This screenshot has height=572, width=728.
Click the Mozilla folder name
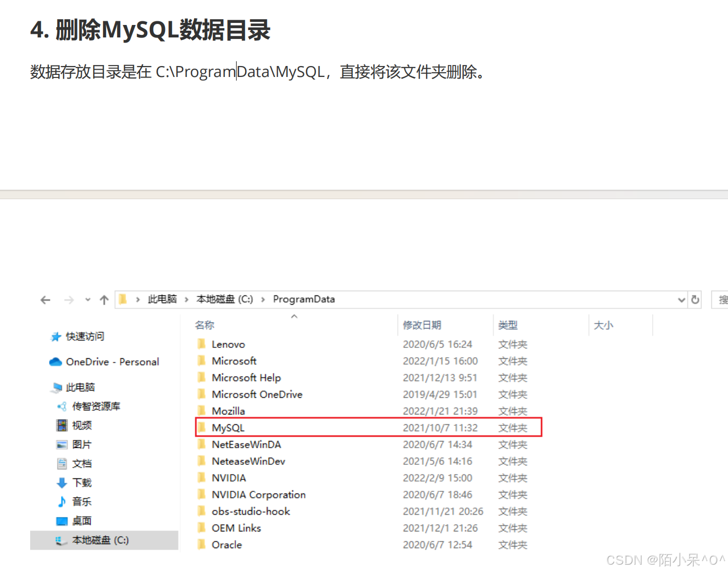[228, 411]
